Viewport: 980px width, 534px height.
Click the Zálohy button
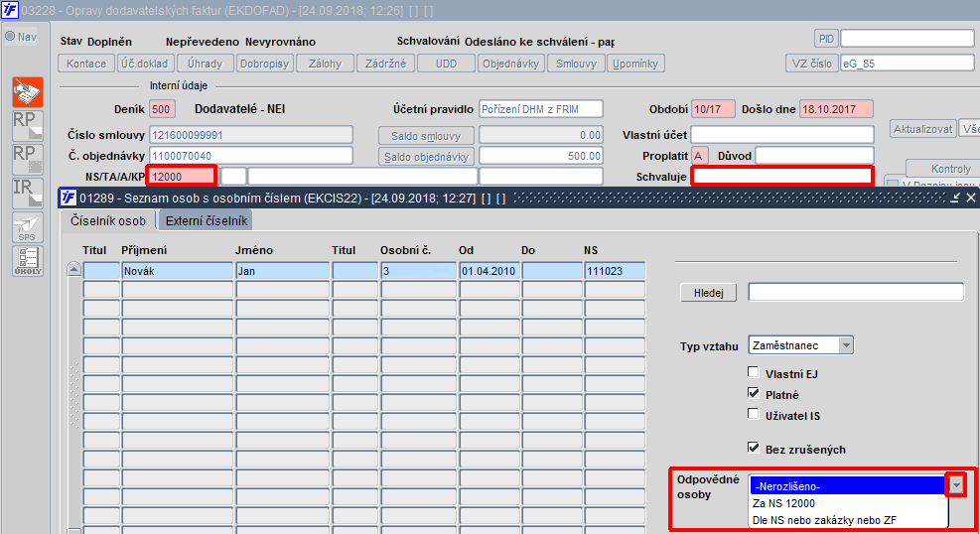(325, 64)
